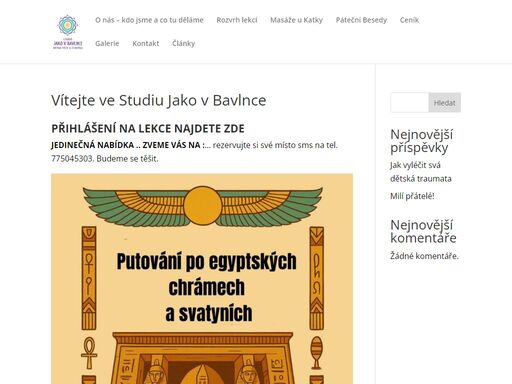Click the 'Žádné komentáře.' text

tap(424, 256)
